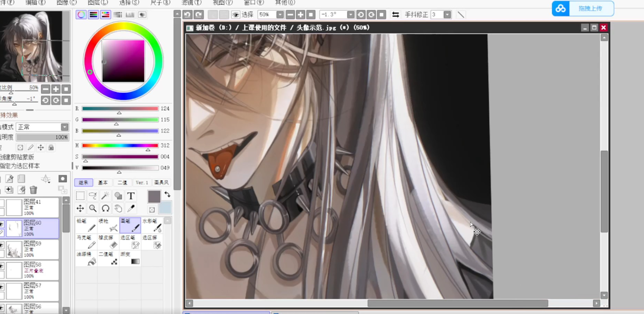
Task: Toggle the HSV slider panel
Action: click(x=106, y=14)
